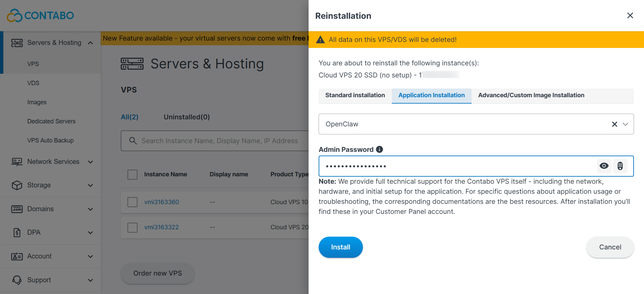
Task: Click the Product Type column header
Action: pyautogui.click(x=289, y=174)
